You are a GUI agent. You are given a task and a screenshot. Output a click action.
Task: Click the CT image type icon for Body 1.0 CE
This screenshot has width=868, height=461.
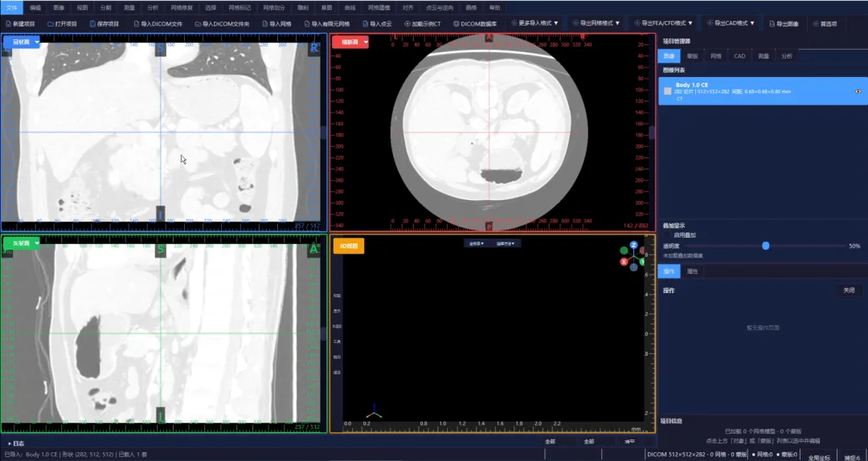click(668, 91)
